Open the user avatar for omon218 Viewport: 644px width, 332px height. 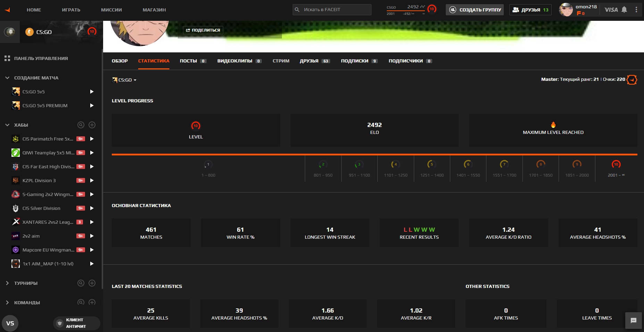pyautogui.click(x=566, y=10)
